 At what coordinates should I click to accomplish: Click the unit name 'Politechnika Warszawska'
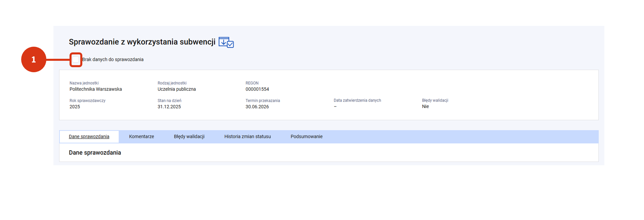point(96,89)
